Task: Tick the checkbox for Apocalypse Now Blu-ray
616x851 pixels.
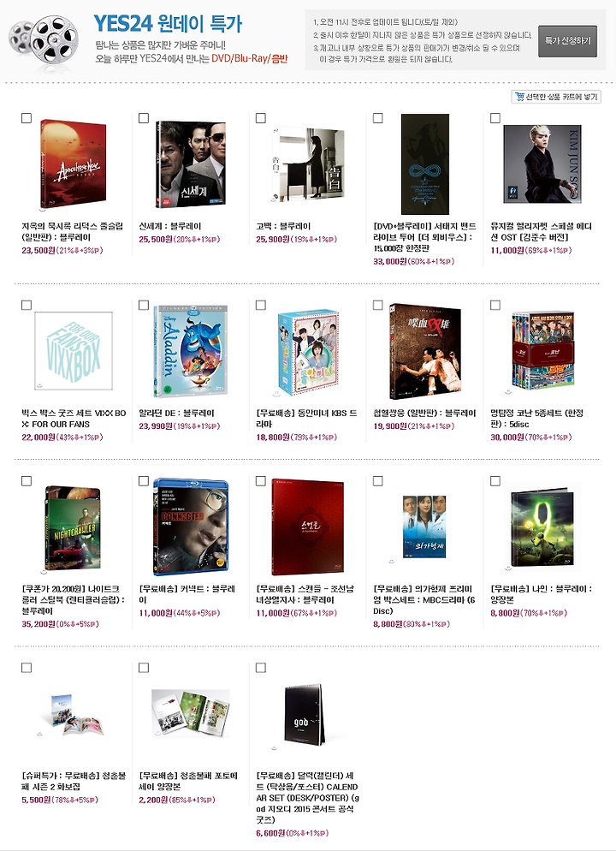Action: coord(26,118)
